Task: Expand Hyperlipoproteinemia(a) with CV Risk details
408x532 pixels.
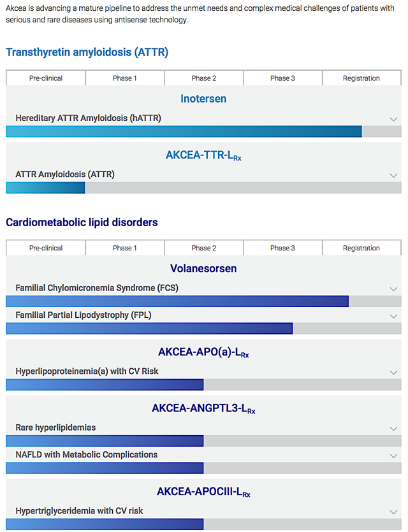Action: (x=394, y=371)
